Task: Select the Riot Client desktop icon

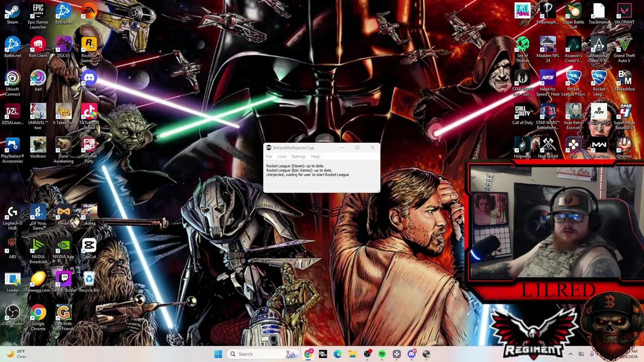Action: [x=38, y=47]
